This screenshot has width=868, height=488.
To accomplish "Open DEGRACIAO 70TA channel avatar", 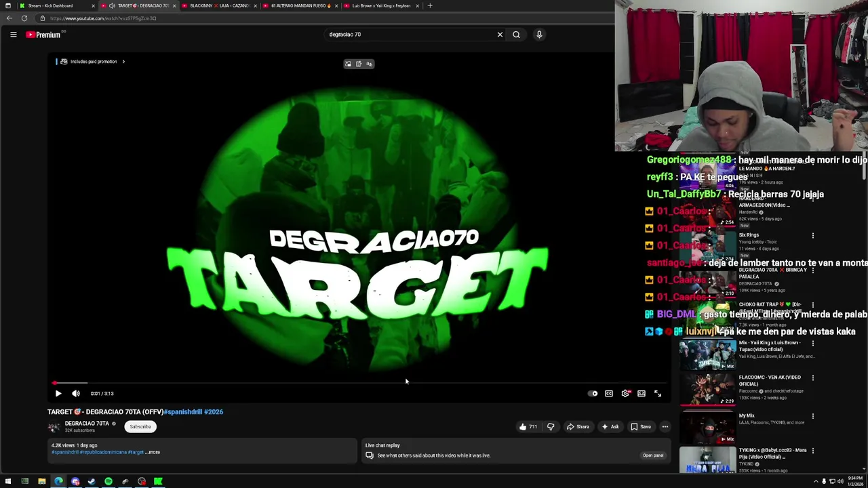I will [54, 427].
